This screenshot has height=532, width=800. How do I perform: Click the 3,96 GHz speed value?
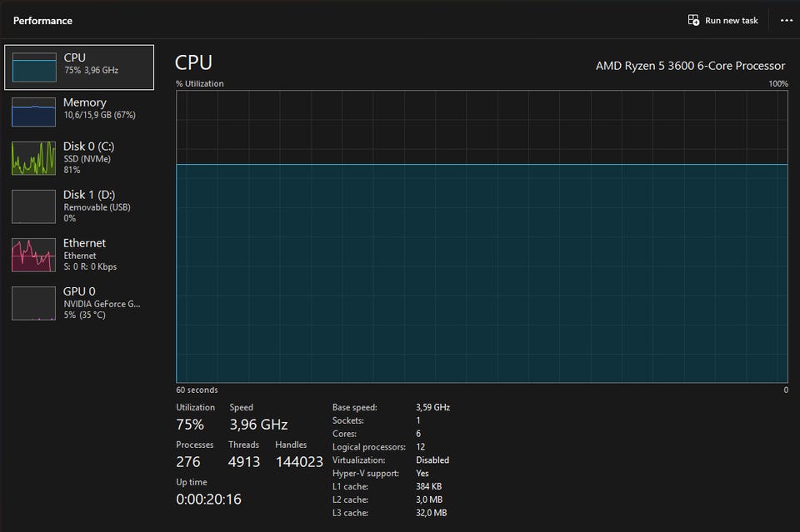click(x=258, y=425)
